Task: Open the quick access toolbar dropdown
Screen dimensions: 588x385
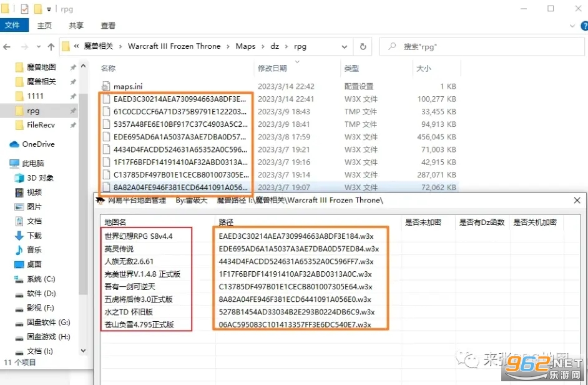Action: point(49,9)
